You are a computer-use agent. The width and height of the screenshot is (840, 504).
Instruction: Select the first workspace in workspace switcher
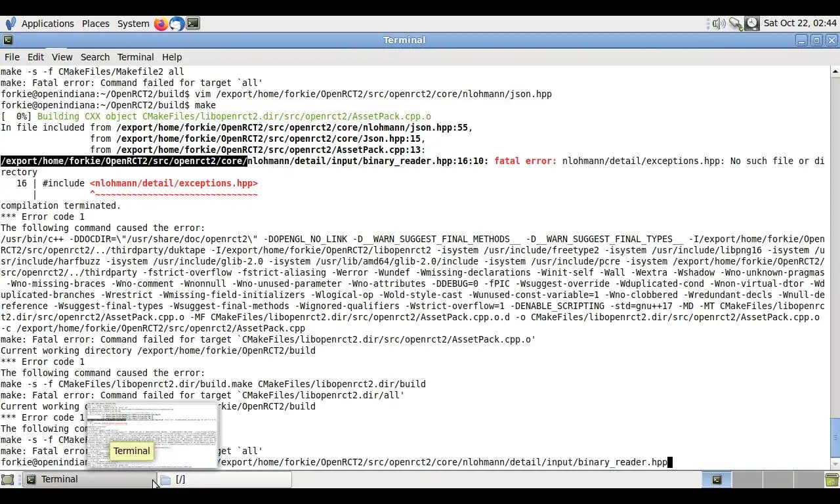[717, 480]
